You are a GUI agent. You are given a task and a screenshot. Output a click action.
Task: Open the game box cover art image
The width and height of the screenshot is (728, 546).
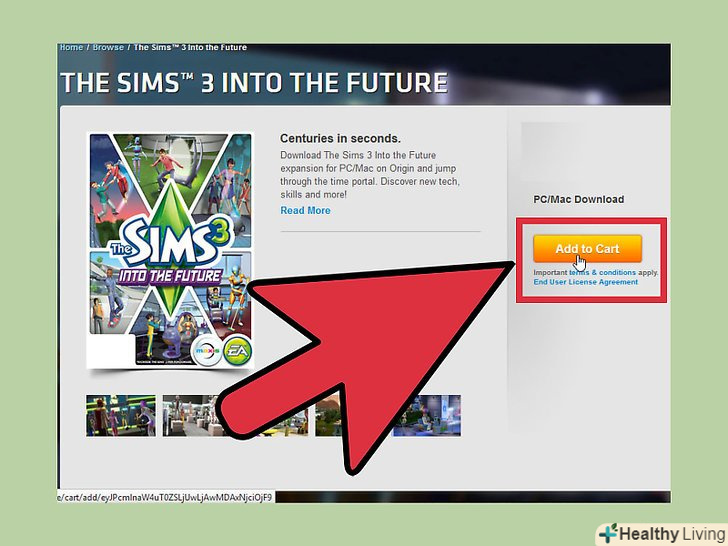click(x=170, y=250)
